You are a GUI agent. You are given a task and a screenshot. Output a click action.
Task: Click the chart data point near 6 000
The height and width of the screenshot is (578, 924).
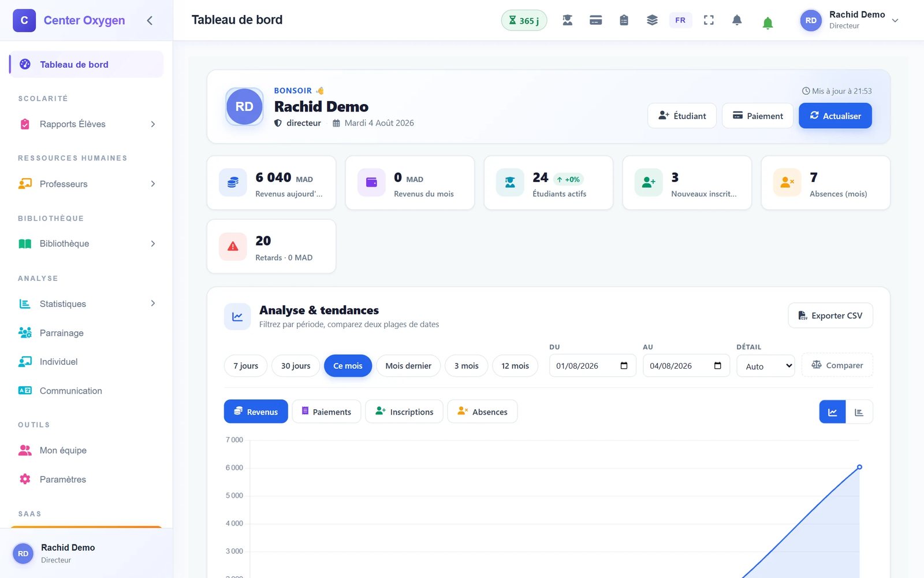click(x=859, y=467)
